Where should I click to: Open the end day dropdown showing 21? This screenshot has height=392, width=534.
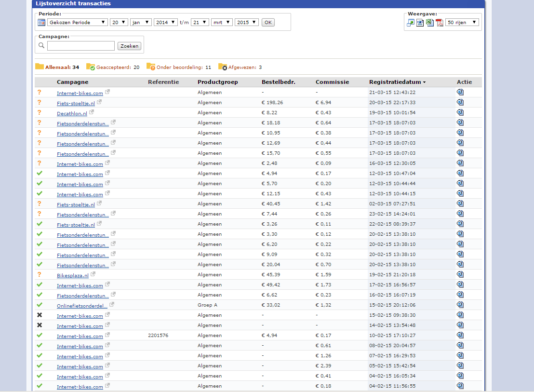click(x=200, y=23)
